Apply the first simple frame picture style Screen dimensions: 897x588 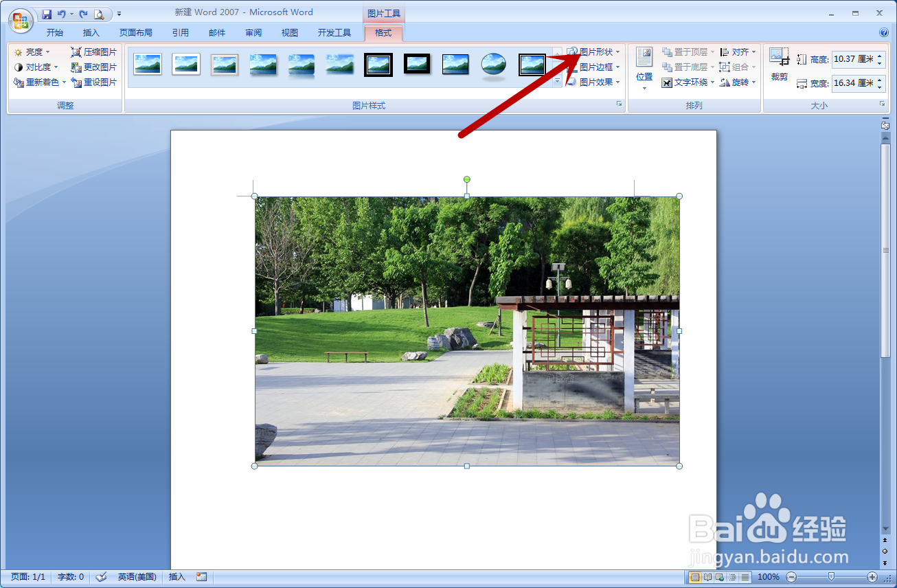pyautogui.click(x=148, y=65)
